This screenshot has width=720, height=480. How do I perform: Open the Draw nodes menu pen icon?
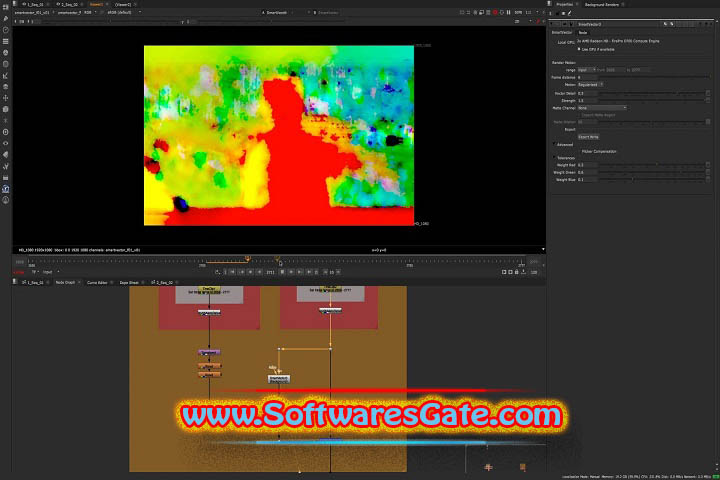click(x=6, y=18)
